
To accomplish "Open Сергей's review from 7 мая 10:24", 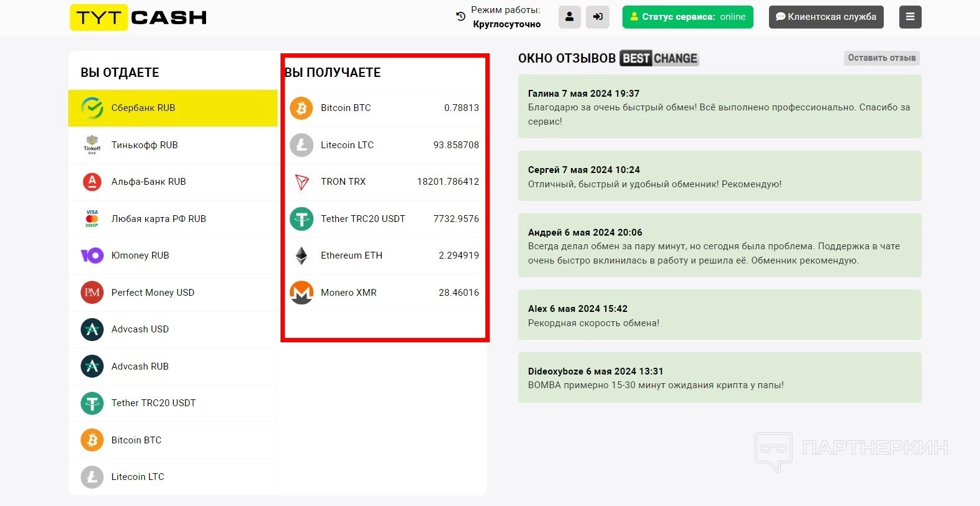I will [x=720, y=176].
